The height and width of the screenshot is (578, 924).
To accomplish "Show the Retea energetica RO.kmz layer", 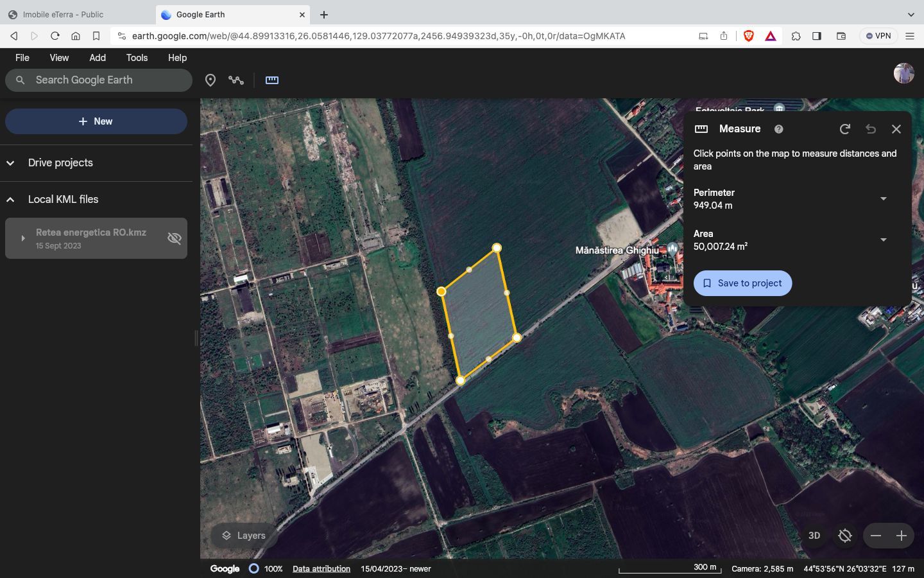I will [x=174, y=238].
